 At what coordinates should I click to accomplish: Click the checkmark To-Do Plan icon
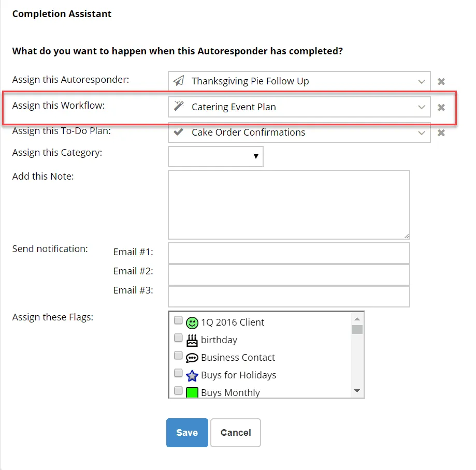pyautogui.click(x=179, y=132)
